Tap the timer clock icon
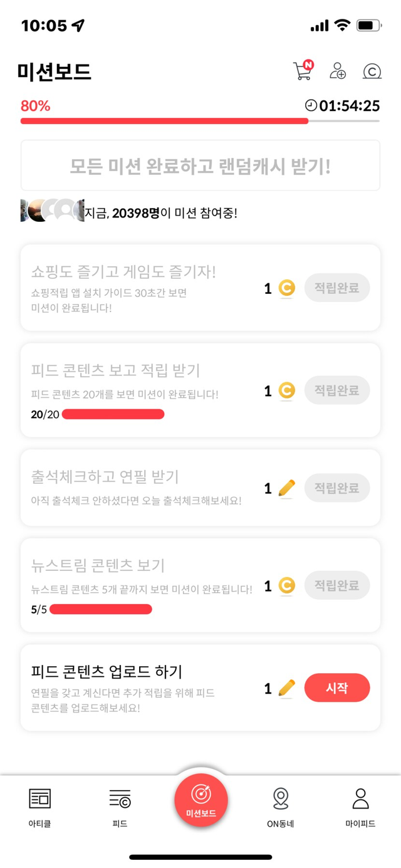Viewport: 401px width, 868px height. click(311, 105)
